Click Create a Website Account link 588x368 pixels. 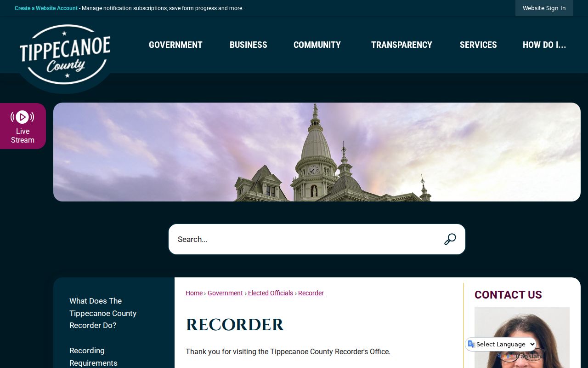(46, 8)
